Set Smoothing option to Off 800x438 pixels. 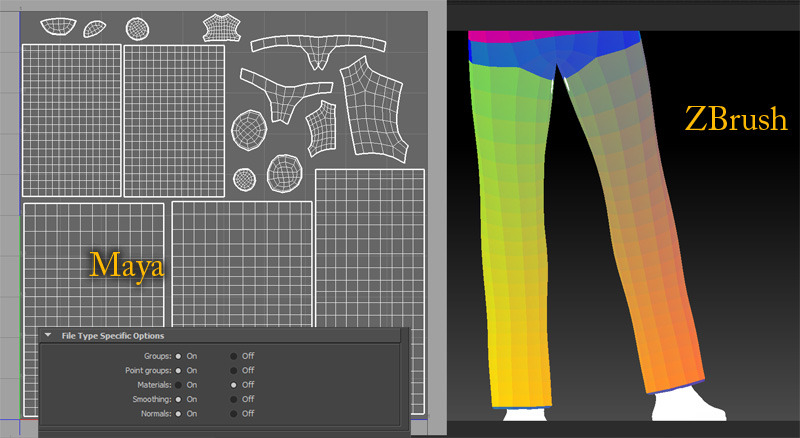point(233,399)
